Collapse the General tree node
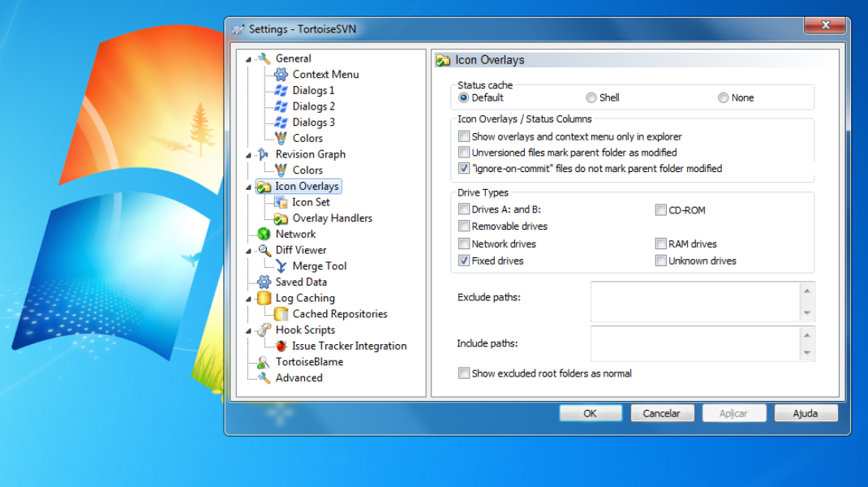This screenshot has height=487, width=868. [248, 59]
